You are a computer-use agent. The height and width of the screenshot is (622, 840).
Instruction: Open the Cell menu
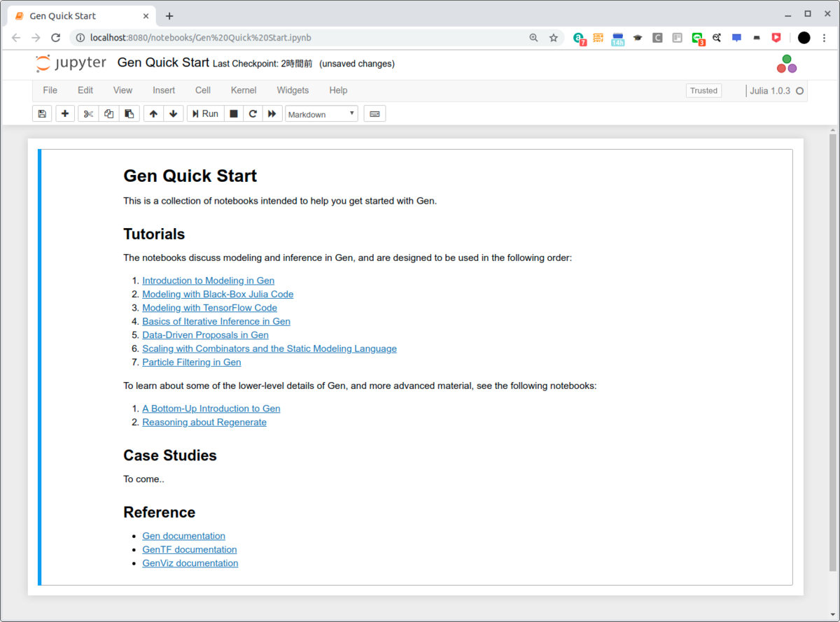[203, 90]
